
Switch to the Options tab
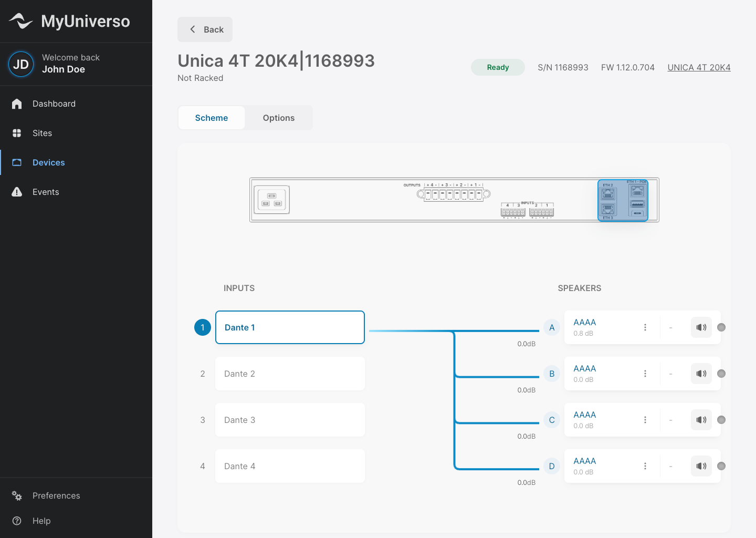click(279, 118)
